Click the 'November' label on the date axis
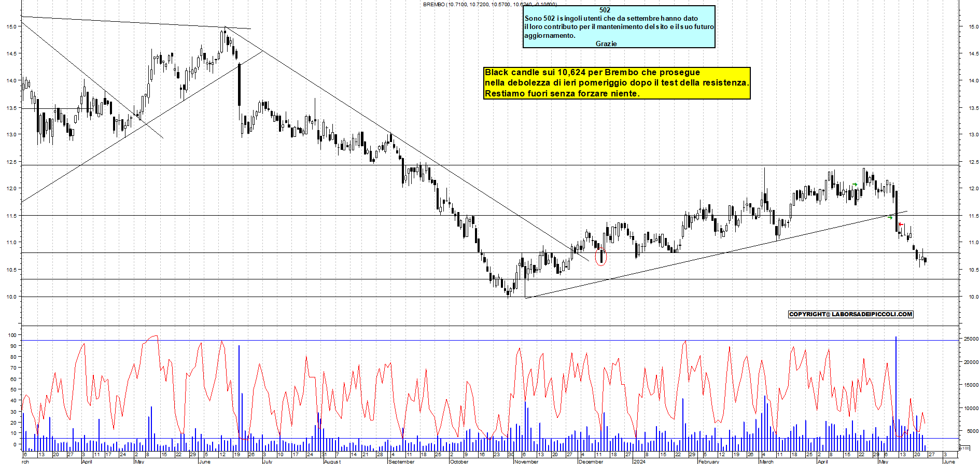This screenshot has height=464, width=980. [x=526, y=461]
